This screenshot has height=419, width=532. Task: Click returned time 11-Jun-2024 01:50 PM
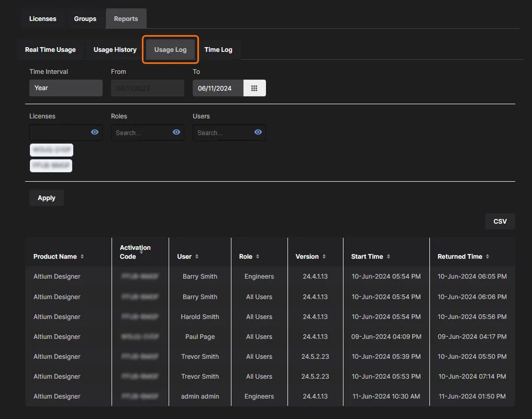(x=472, y=396)
